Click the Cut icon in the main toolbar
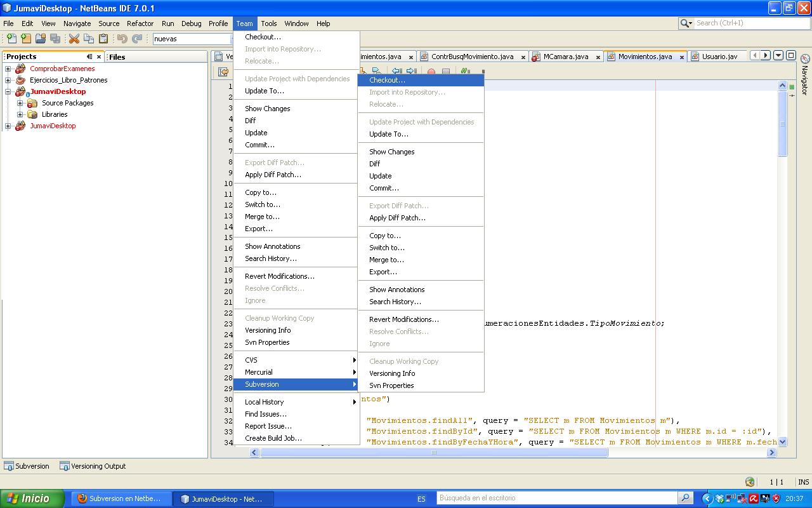This screenshot has width=812, height=508. [74, 38]
